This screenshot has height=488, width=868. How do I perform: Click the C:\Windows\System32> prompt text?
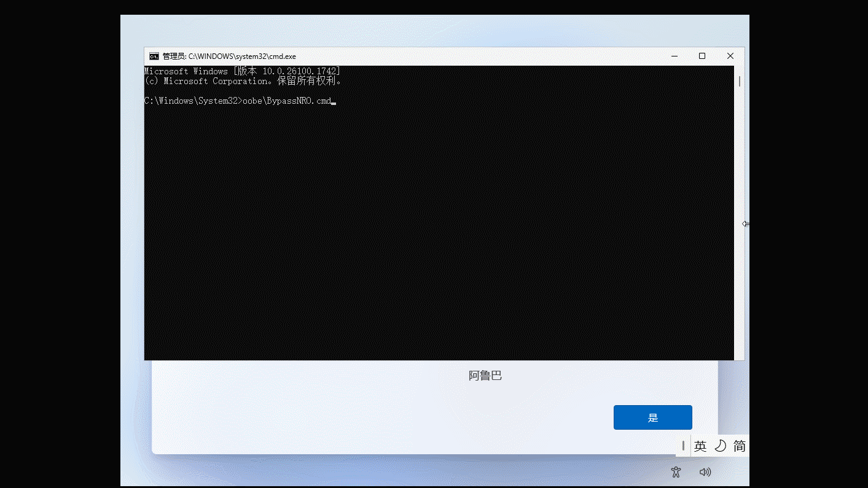click(193, 101)
